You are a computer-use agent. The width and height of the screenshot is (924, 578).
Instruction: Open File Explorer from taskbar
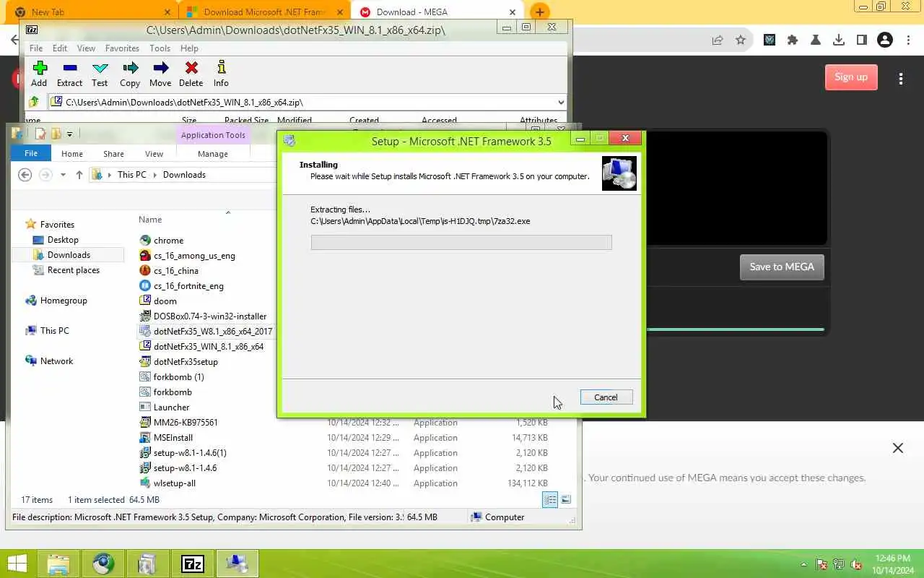(58, 564)
